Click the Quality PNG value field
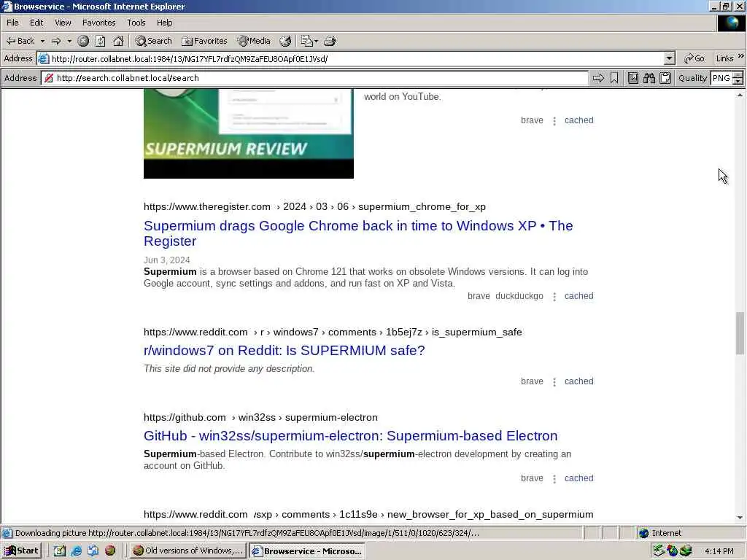The width and height of the screenshot is (747, 560). pyautogui.click(x=721, y=78)
